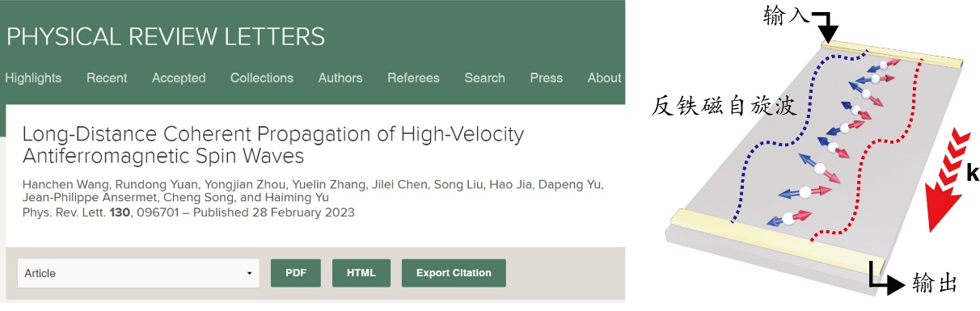Navigate to the Authors page
Viewport: 980px width, 311px height.
[340, 78]
